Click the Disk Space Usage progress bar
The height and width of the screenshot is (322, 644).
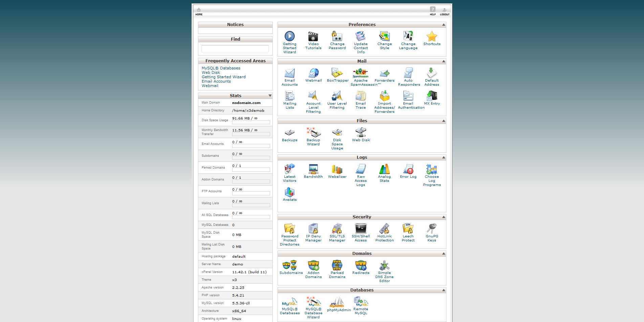251,122
